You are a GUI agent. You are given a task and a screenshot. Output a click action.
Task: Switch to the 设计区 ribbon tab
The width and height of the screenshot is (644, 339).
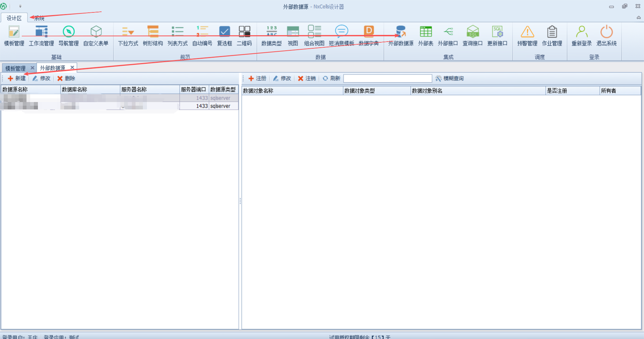[14, 18]
